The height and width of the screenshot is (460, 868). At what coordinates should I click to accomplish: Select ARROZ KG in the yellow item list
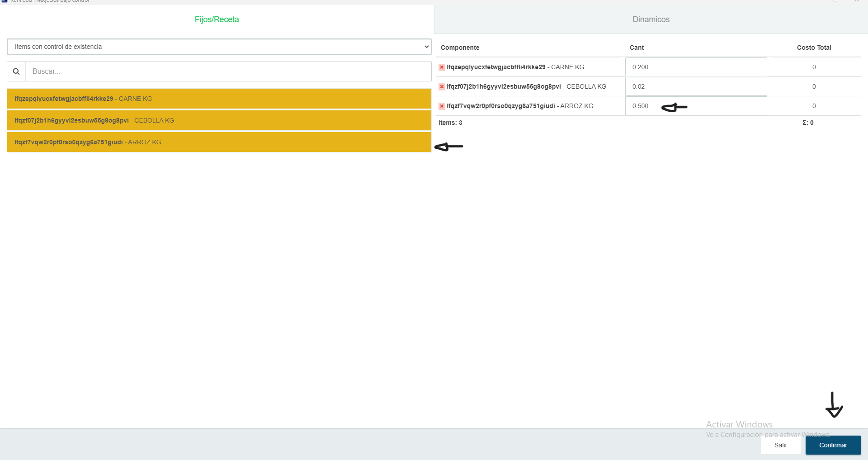219,142
